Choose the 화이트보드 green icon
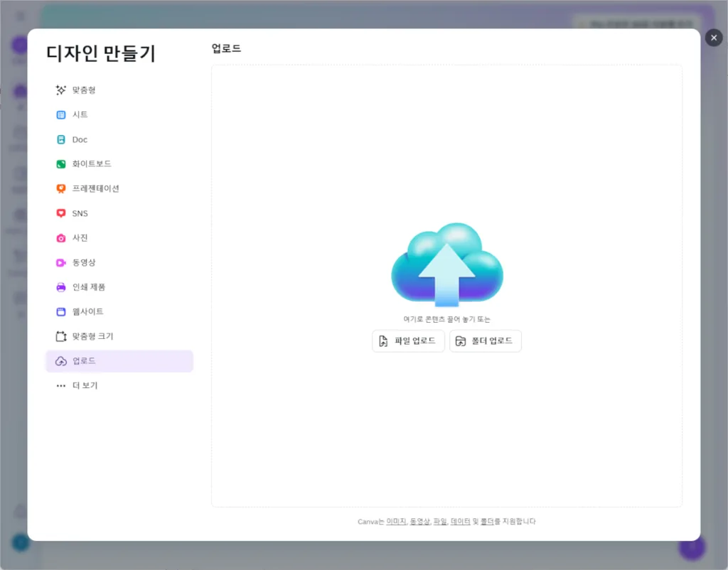The width and height of the screenshot is (728, 570). [61, 164]
